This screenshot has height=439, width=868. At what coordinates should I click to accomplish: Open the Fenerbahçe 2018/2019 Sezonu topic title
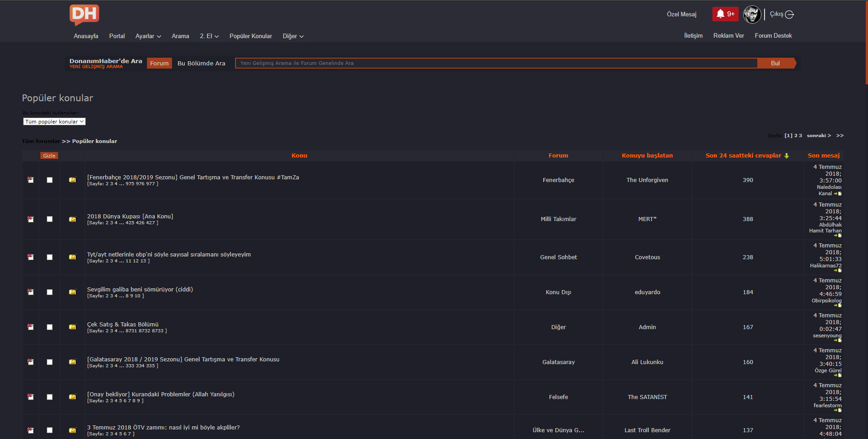pyautogui.click(x=193, y=177)
